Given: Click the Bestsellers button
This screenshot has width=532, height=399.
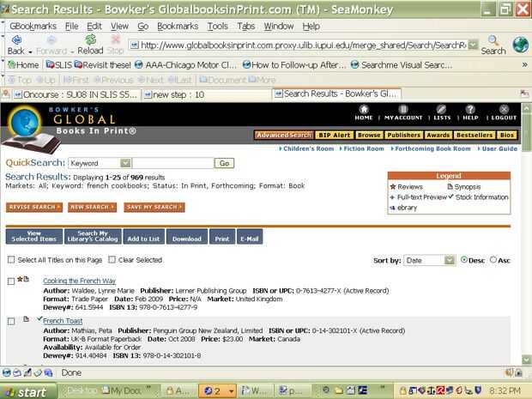Looking at the screenshot, I should pyautogui.click(x=475, y=135).
